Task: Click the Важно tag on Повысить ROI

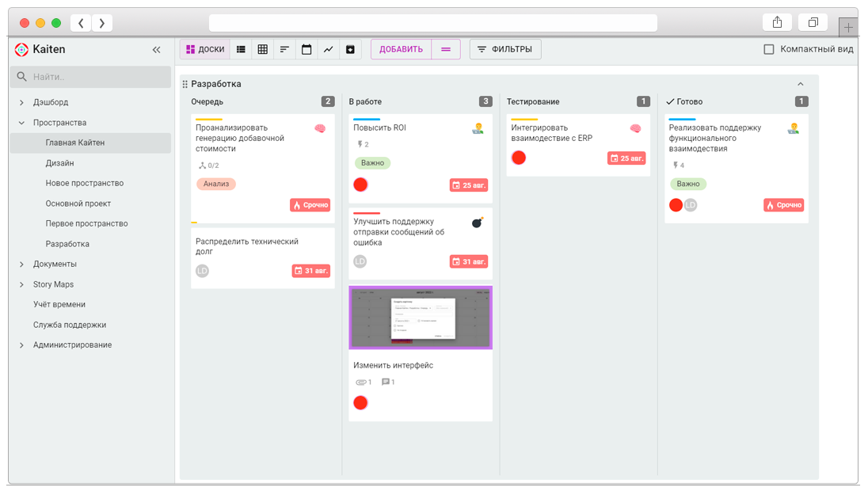Action: [372, 163]
